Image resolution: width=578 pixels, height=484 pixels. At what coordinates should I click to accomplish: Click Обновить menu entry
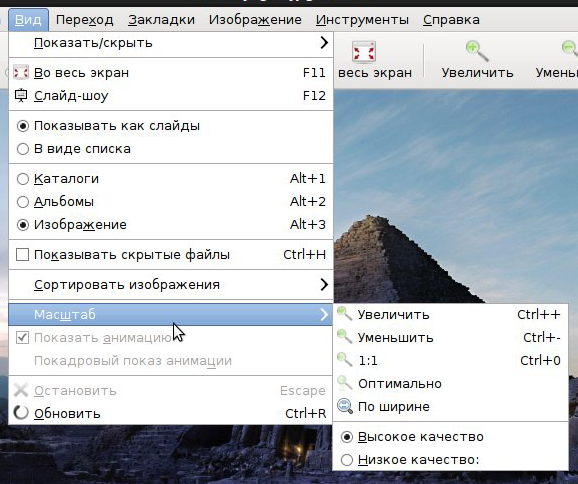coord(171,413)
